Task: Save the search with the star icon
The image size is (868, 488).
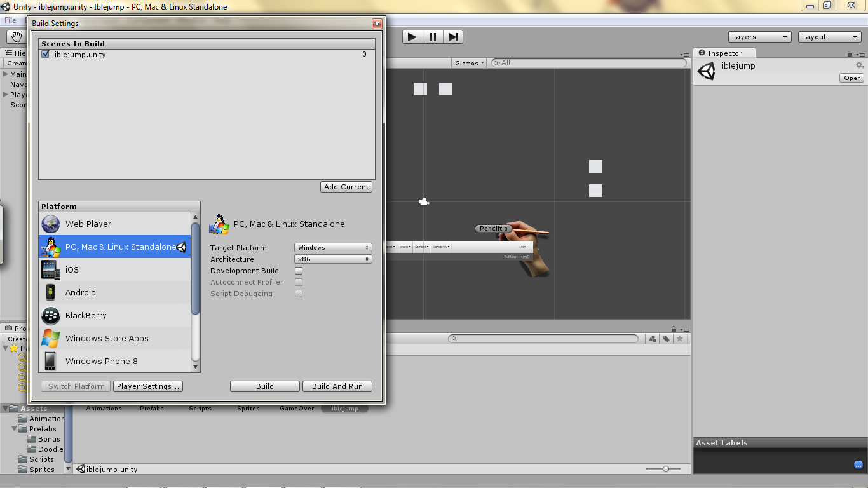Action: 680,339
